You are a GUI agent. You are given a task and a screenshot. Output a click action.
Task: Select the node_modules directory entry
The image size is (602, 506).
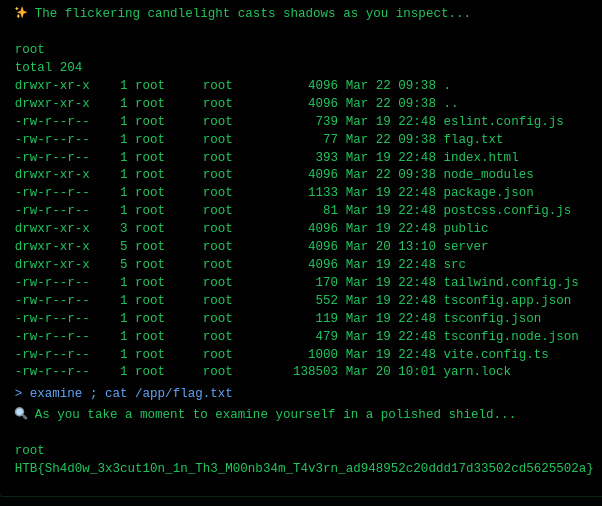pyautogui.click(x=488, y=174)
